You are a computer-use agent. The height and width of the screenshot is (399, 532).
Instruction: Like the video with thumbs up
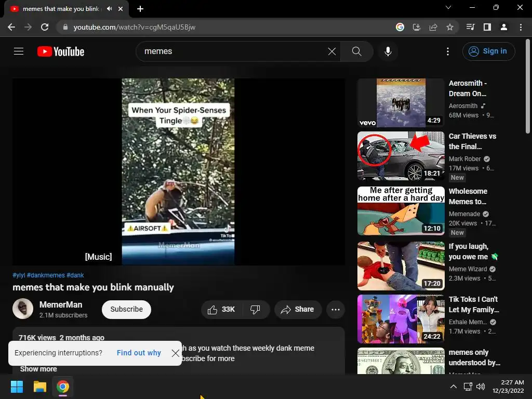coord(222,310)
